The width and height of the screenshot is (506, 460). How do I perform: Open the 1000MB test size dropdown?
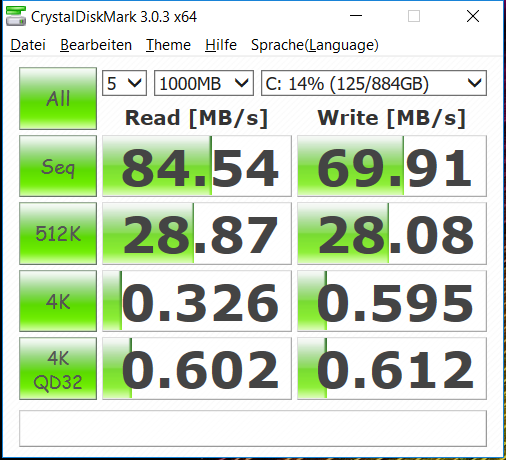point(204,83)
